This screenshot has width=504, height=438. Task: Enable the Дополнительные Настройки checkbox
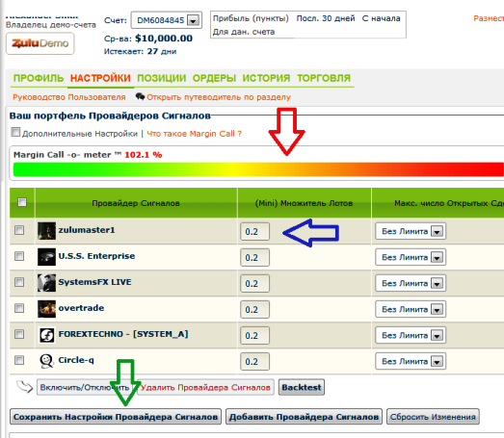coord(15,132)
